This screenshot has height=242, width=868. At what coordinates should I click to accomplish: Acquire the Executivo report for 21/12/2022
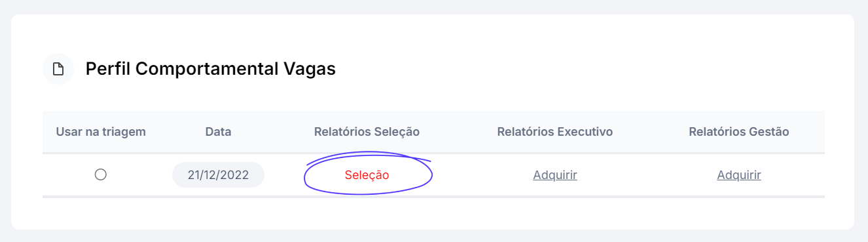pos(555,175)
